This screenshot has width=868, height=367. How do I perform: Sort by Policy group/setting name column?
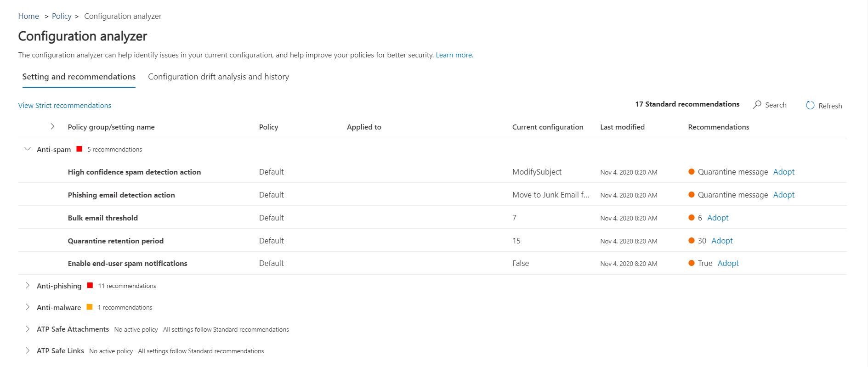(x=111, y=127)
